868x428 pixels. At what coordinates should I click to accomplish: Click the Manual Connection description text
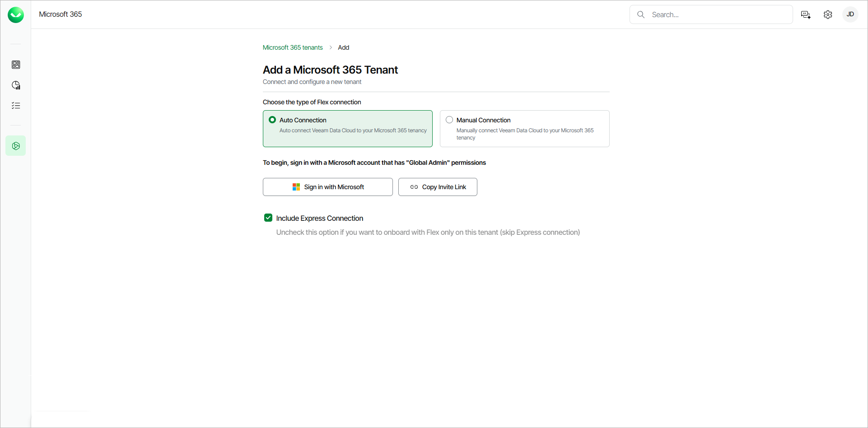tap(525, 134)
